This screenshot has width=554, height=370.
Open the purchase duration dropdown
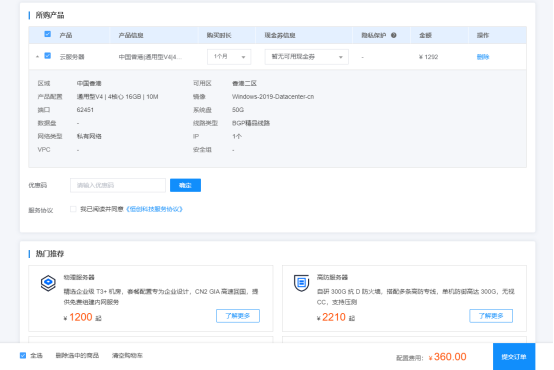pos(229,57)
